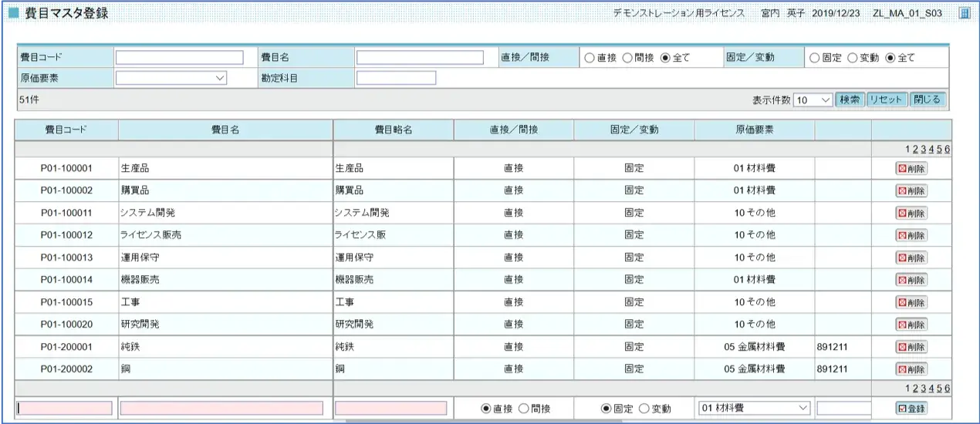The image size is (980, 424).
Task: Focus the 費目コード search input field
Action: (x=179, y=58)
